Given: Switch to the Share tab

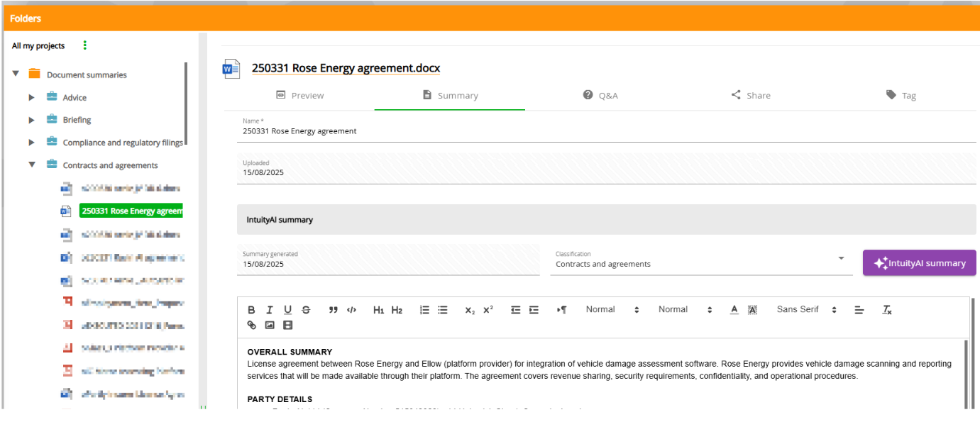Looking at the screenshot, I should point(751,95).
